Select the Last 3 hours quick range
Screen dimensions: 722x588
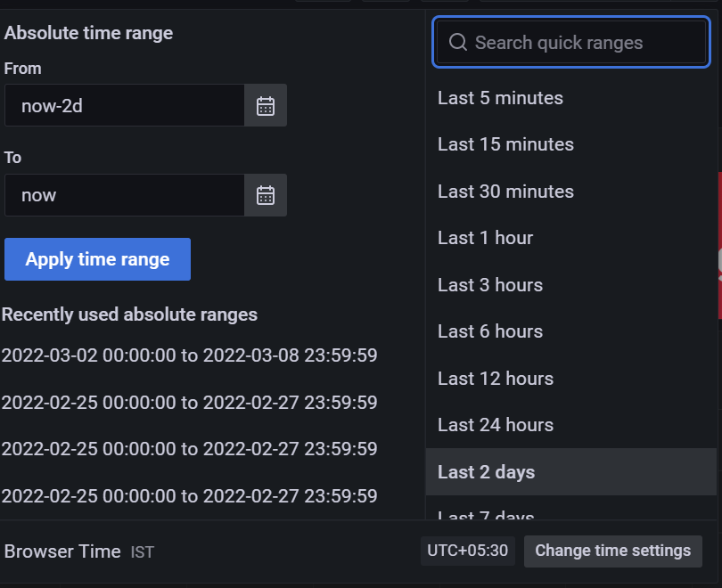pyautogui.click(x=489, y=284)
